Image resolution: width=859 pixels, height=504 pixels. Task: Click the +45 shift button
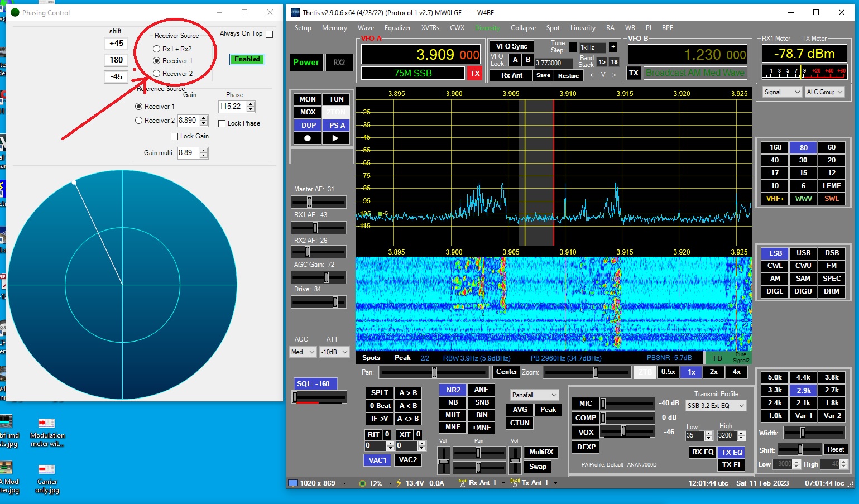116,43
